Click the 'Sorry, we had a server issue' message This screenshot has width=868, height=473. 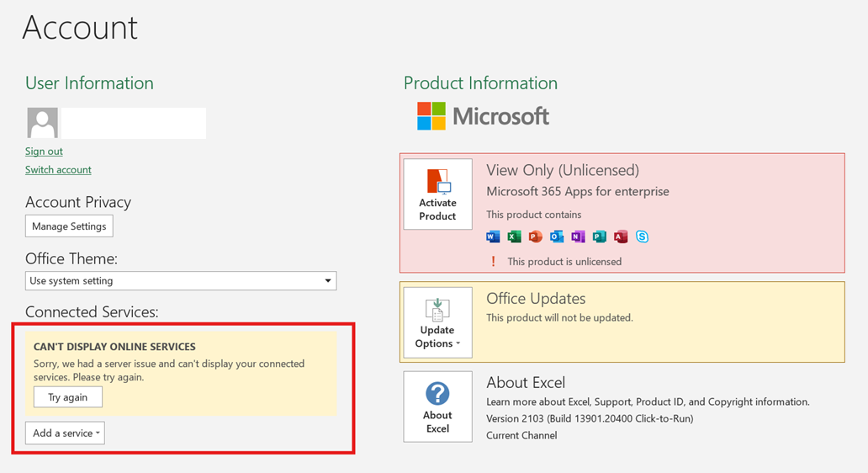point(169,370)
